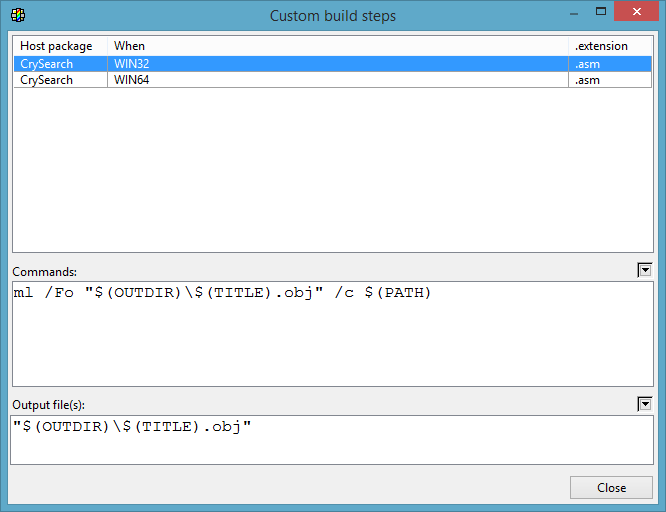
Task: Click the WIN64 When cell
Action: (132, 80)
